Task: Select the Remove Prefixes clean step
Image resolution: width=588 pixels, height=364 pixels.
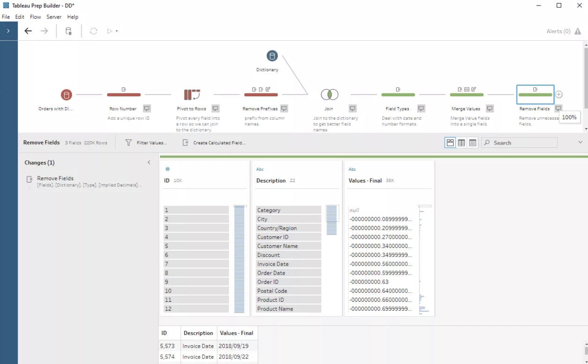Action: coord(261,95)
